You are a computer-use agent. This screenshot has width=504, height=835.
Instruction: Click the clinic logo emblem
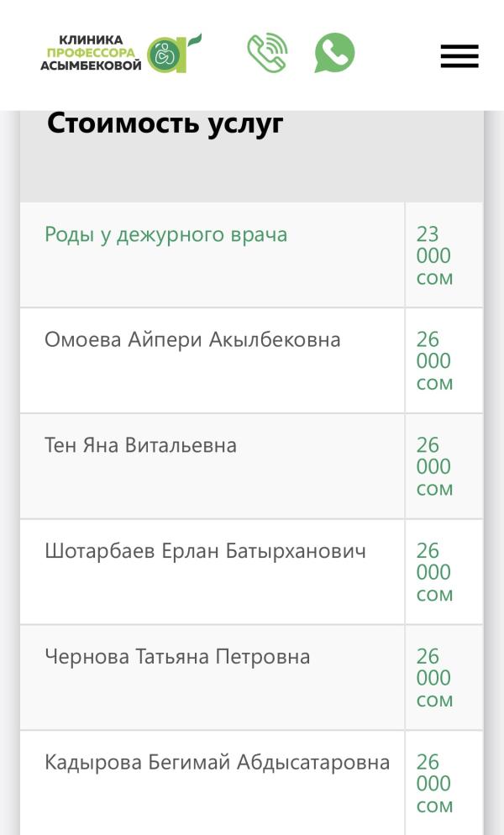tap(174, 53)
